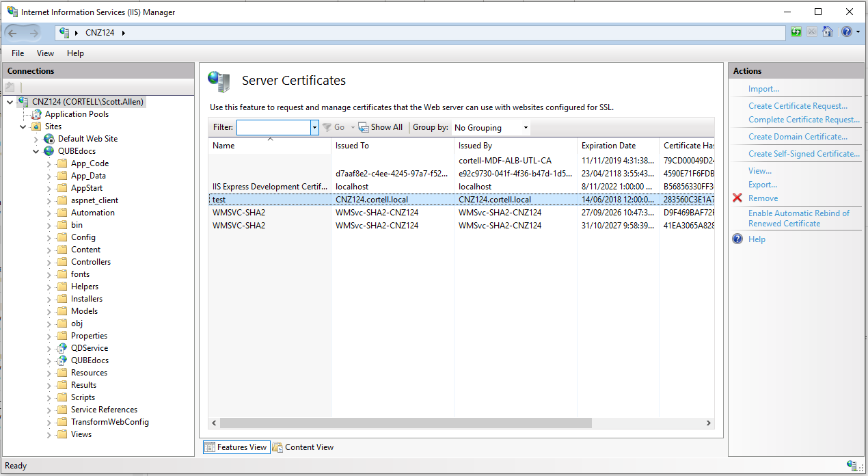Select TransformWebConfig folder in tree

[109, 422]
